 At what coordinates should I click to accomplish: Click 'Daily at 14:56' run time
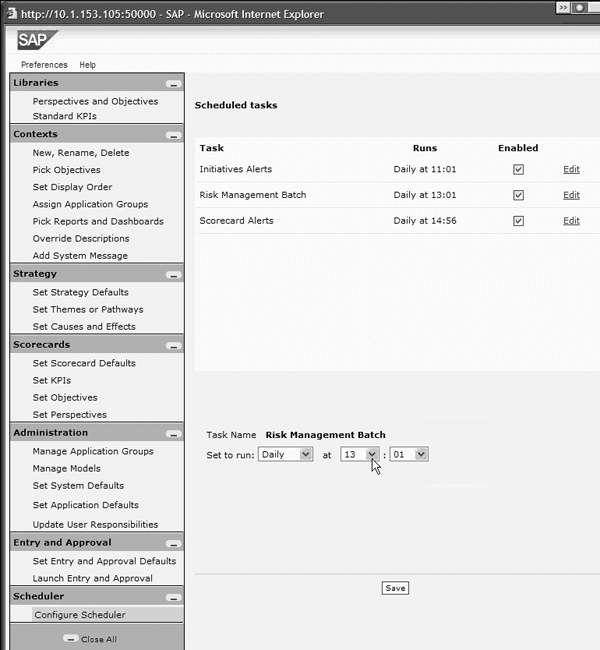point(425,221)
